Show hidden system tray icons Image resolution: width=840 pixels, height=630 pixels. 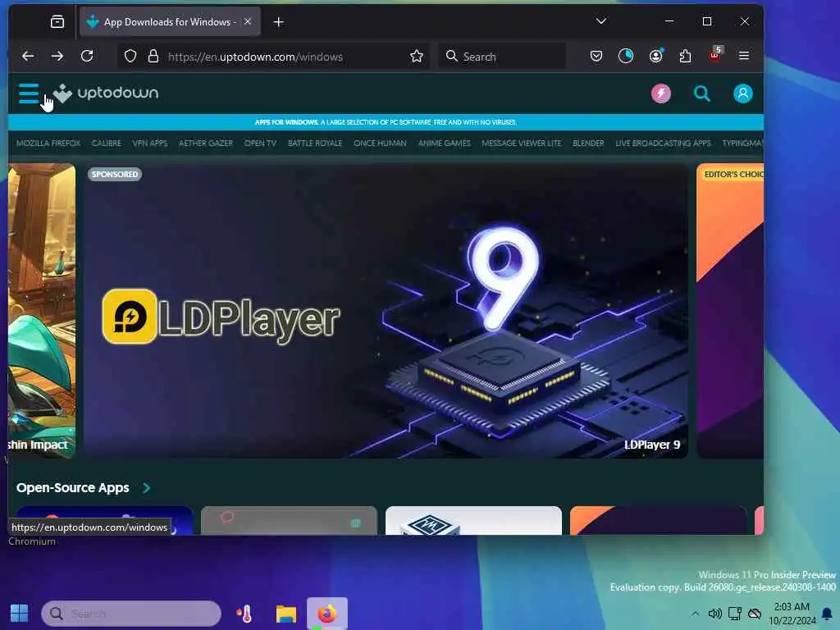tap(696, 614)
